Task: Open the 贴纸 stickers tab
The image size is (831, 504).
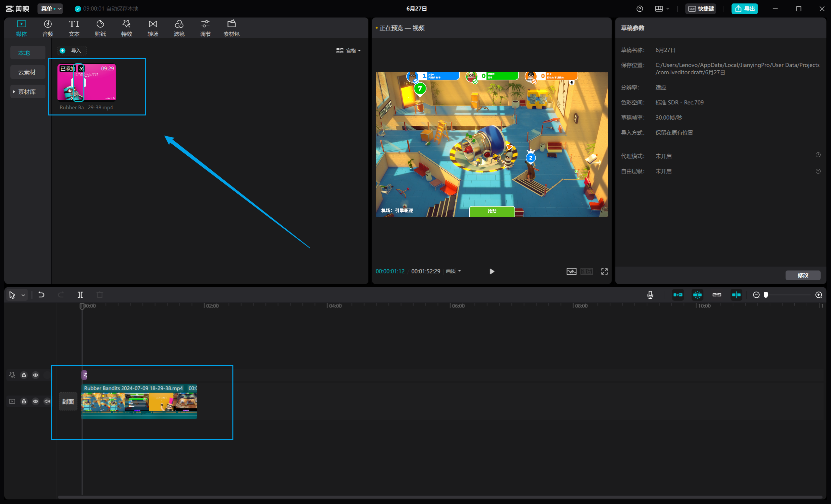Action: (x=100, y=28)
